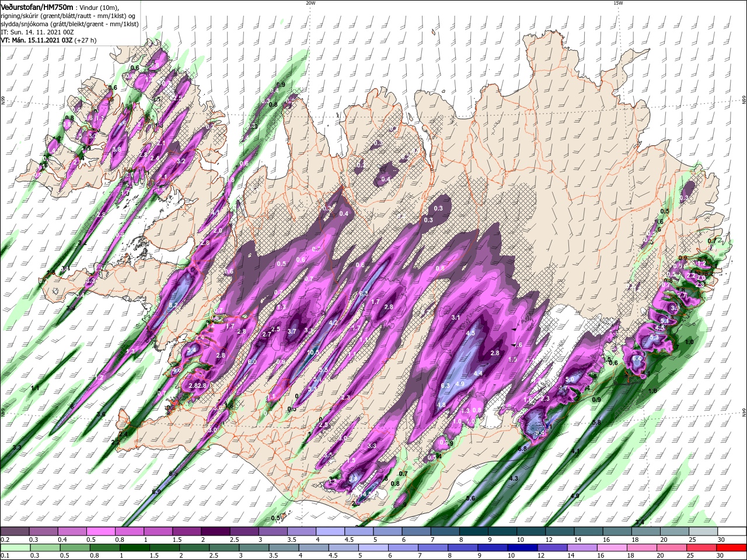
Task: Pick the deep navy blue lower swatch labeled 10
Action: [522, 548]
